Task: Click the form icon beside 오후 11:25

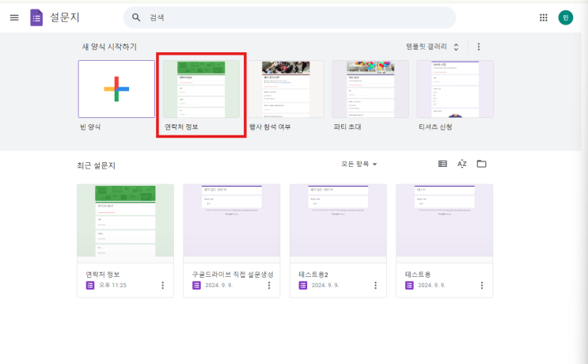Action: pos(90,286)
